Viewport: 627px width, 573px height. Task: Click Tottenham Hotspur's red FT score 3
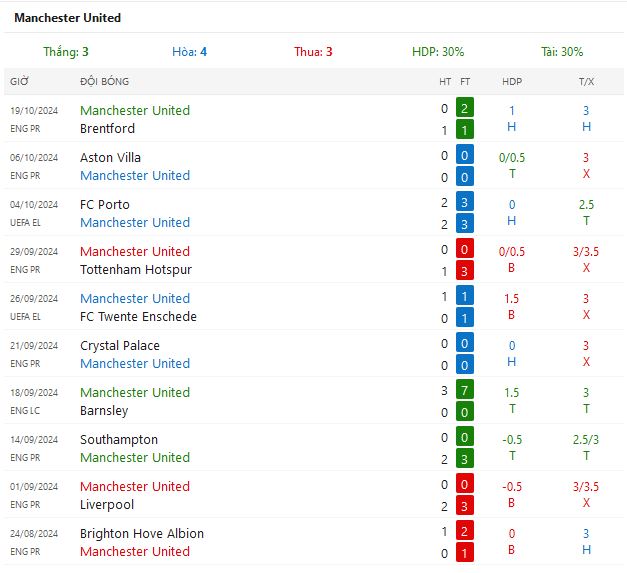(x=465, y=270)
